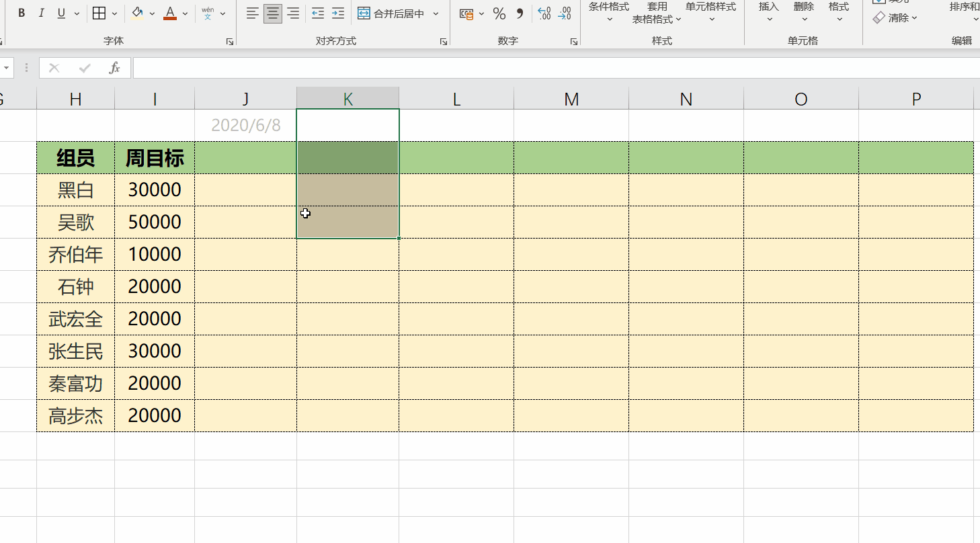Increase indent icon
This screenshot has height=543, width=980.
338,13
